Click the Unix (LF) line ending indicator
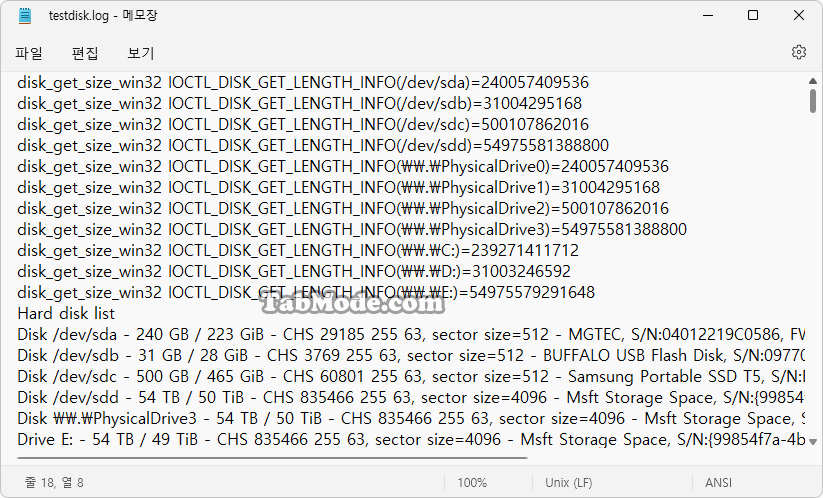The height and width of the screenshot is (498, 823). pos(568,482)
